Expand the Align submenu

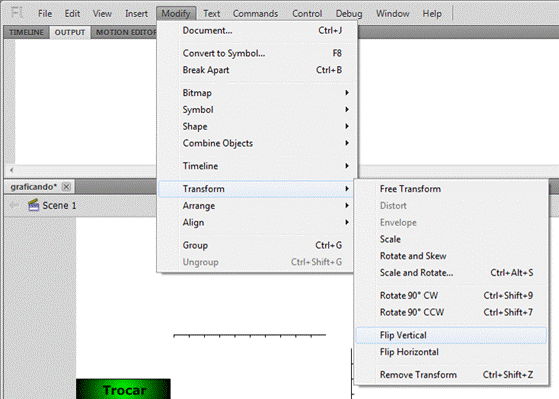point(255,222)
